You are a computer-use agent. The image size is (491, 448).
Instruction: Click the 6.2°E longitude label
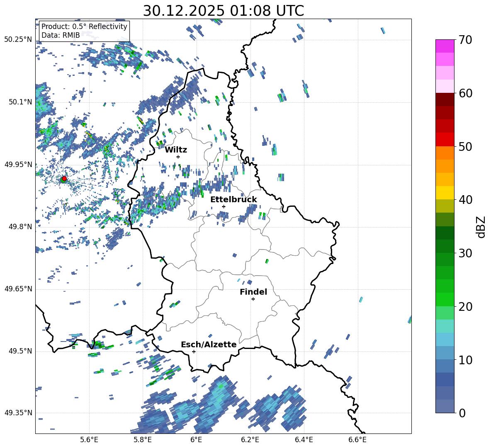tap(250, 440)
